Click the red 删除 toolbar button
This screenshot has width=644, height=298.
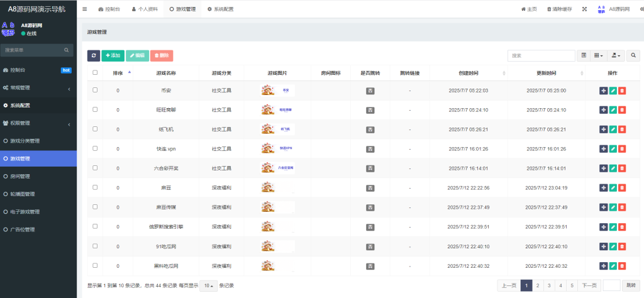click(162, 56)
